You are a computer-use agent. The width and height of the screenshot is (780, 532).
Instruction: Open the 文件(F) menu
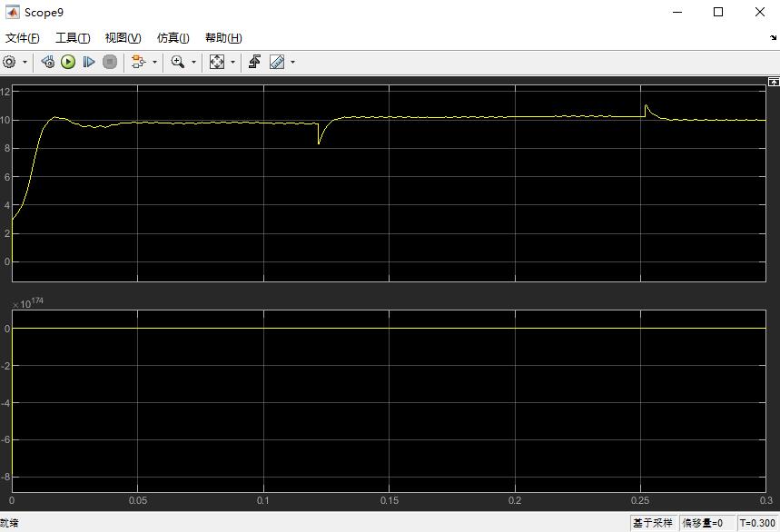[x=22, y=38]
